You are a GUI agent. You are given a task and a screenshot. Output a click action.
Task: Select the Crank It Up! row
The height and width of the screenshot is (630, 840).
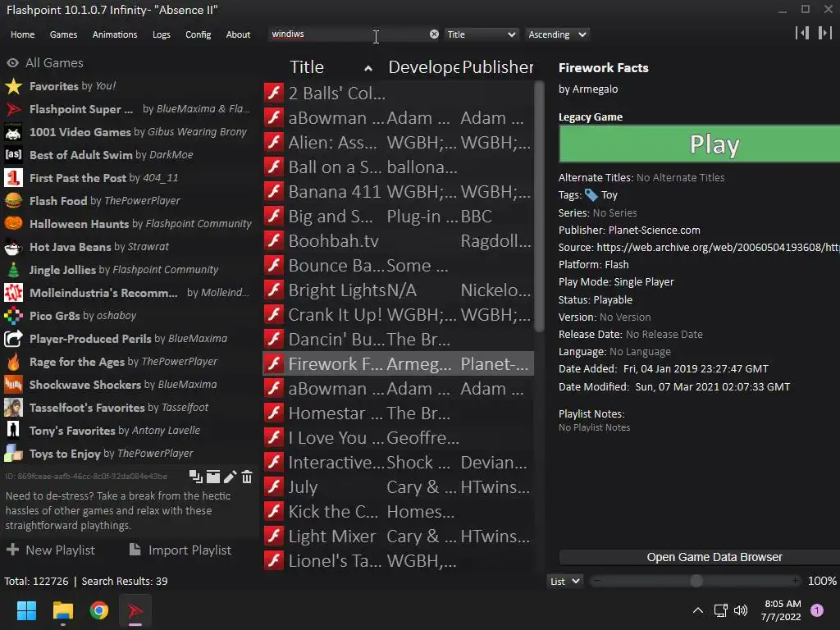click(398, 315)
